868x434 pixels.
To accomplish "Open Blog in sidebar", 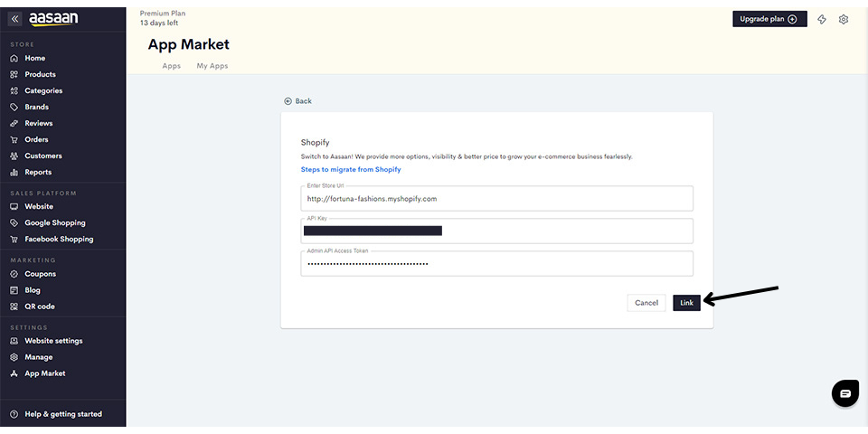I will click(33, 290).
